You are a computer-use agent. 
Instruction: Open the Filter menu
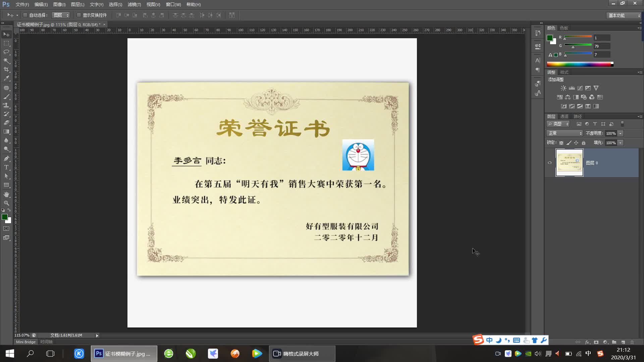click(x=134, y=4)
